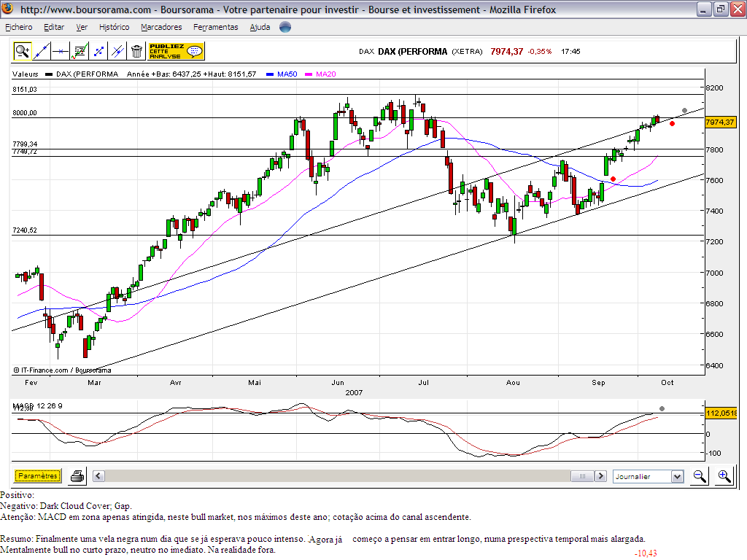This screenshot has height=560, width=747.
Task: Click the -0,35% change value
Action: point(540,52)
